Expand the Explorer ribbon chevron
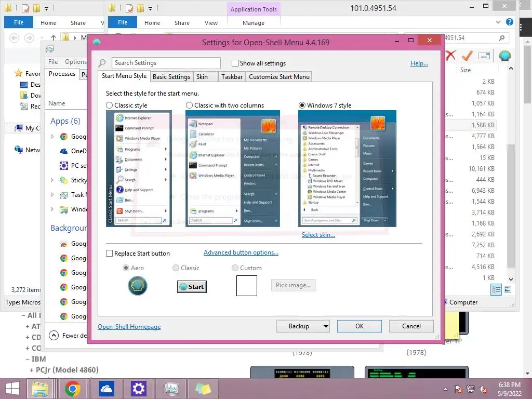The image size is (532, 399). pyautogui.click(x=498, y=22)
